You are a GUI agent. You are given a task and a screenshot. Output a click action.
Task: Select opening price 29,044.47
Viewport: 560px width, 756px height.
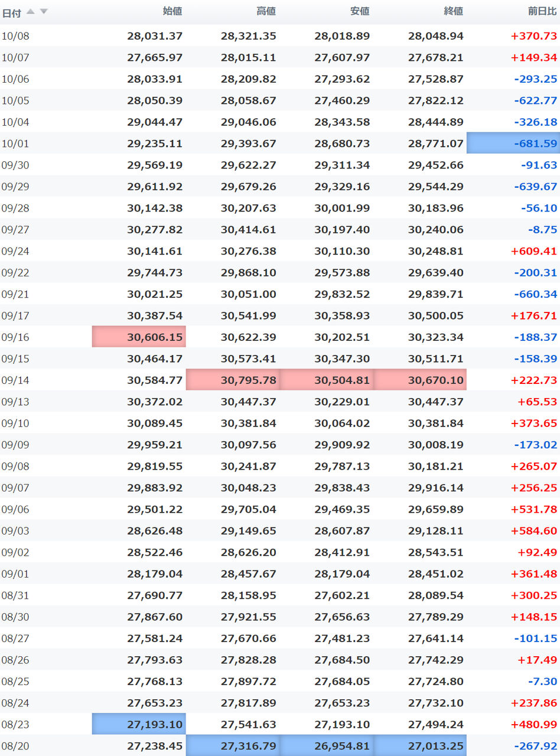pos(155,122)
